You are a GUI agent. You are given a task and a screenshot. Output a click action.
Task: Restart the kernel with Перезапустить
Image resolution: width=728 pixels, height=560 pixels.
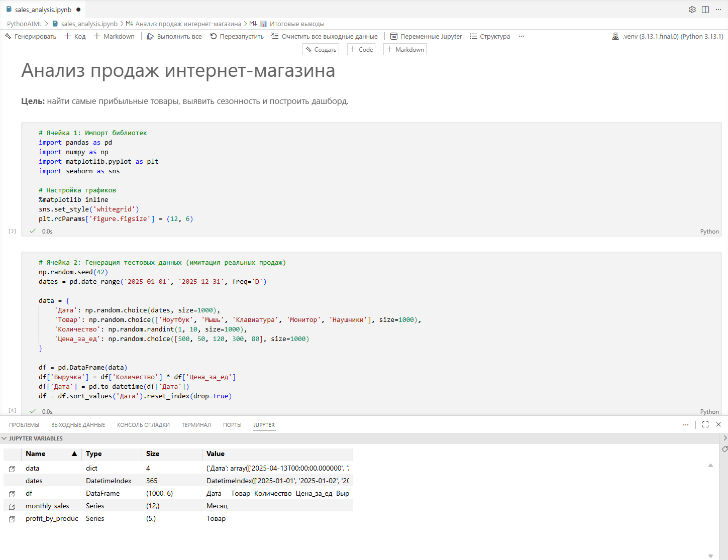237,36
